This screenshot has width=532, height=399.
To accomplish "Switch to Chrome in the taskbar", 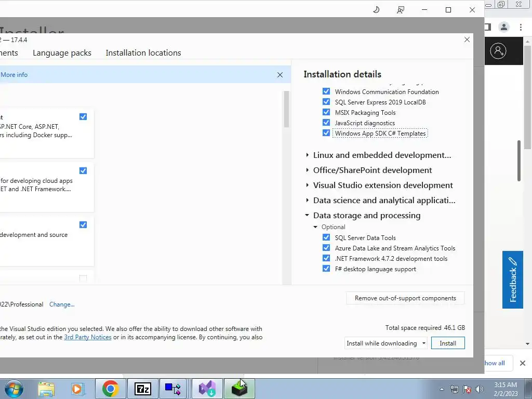I will pyautogui.click(x=110, y=389).
